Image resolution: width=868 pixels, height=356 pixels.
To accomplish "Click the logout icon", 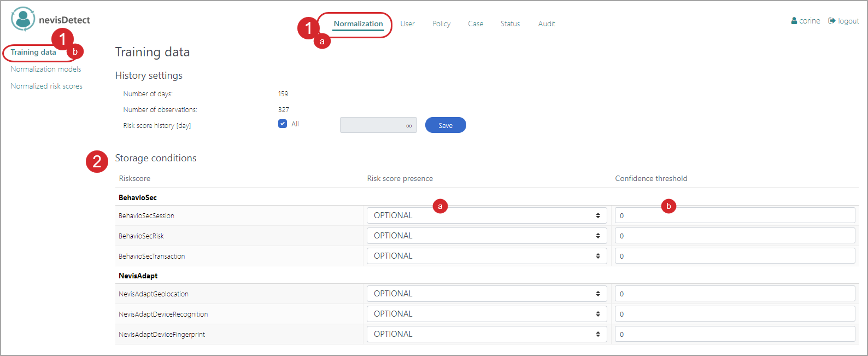I will click(832, 21).
